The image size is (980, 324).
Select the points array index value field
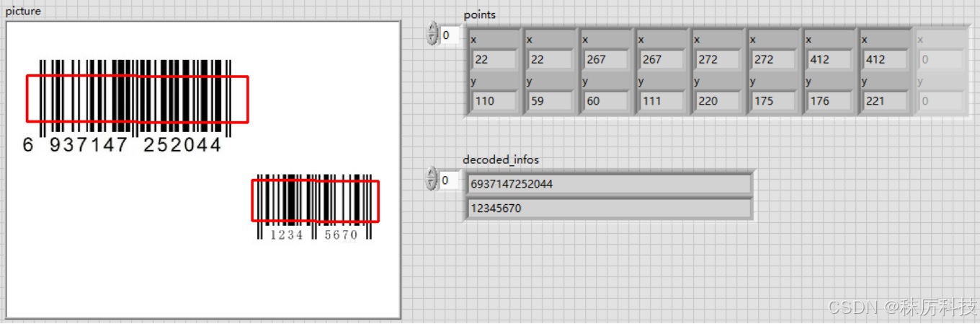(x=449, y=35)
